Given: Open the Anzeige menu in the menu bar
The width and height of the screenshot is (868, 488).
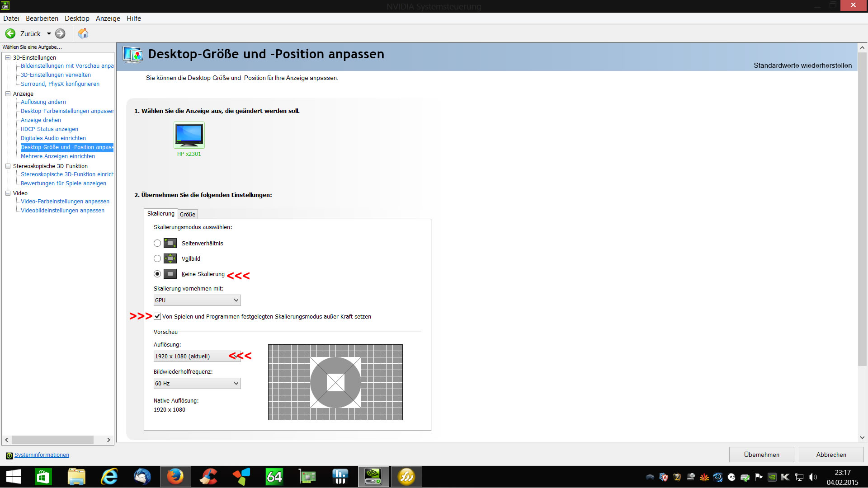Looking at the screenshot, I should [x=108, y=19].
